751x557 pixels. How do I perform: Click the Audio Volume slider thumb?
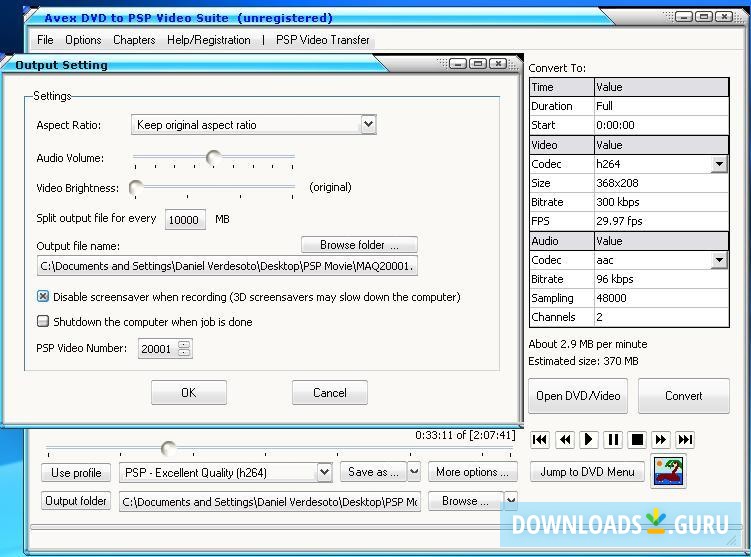tap(214, 157)
